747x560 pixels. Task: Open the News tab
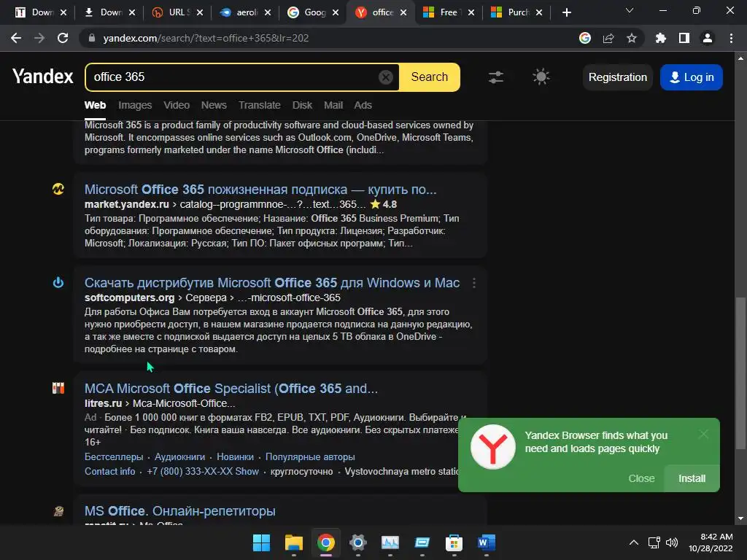[214, 105]
